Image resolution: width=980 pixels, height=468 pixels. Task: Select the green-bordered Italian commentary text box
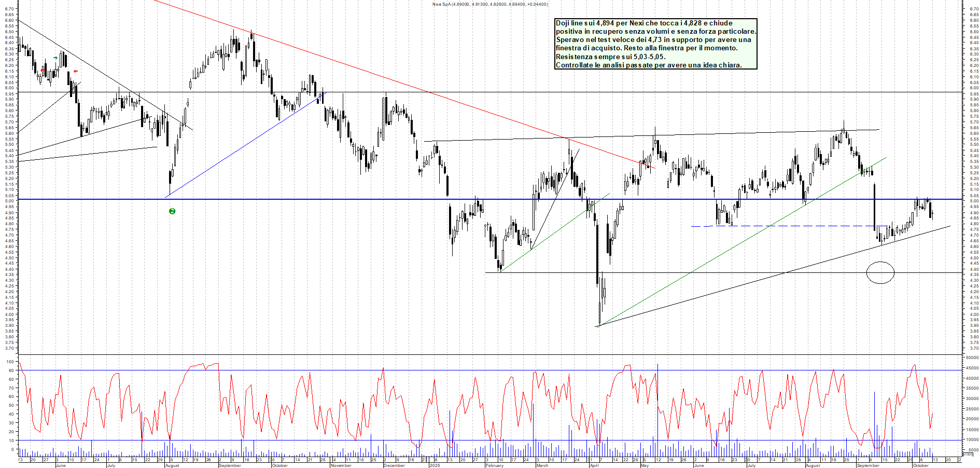655,44
